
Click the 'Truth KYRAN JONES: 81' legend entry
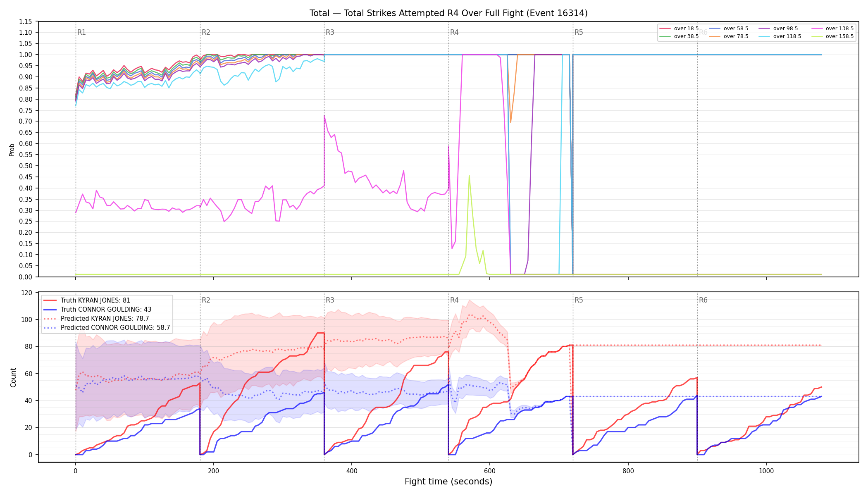(87, 300)
